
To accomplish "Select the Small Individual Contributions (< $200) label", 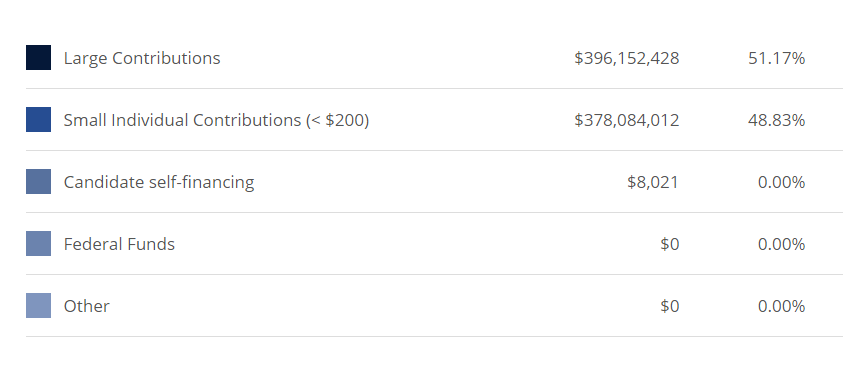I will 216,120.
